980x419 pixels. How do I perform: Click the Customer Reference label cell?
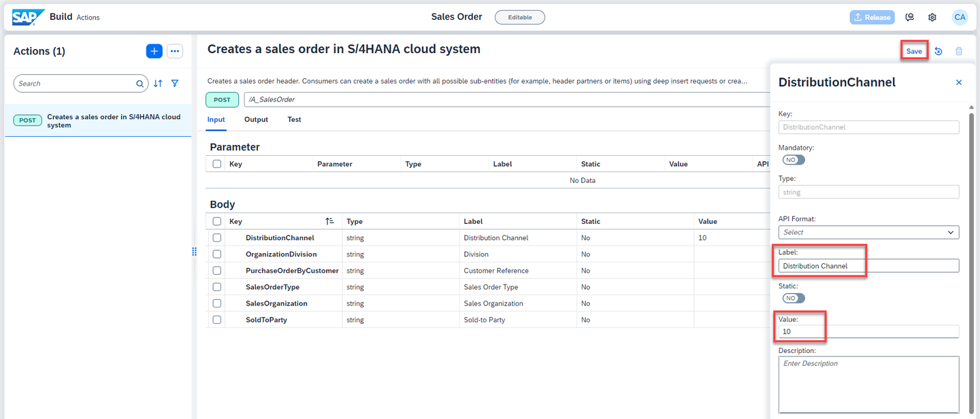496,271
